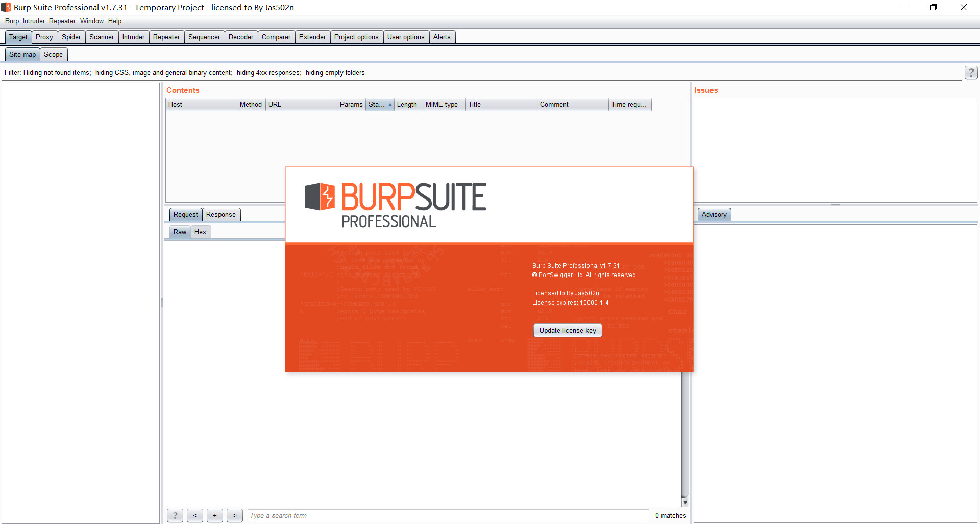Sort contents by URL column

(x=301, y=105)
